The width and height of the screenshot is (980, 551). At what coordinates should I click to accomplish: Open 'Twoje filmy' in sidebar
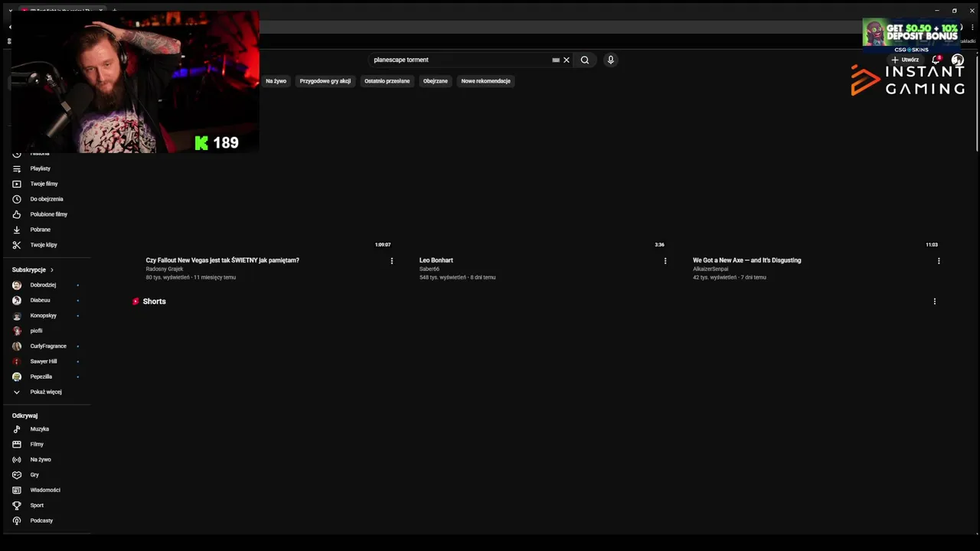[46, 184]
